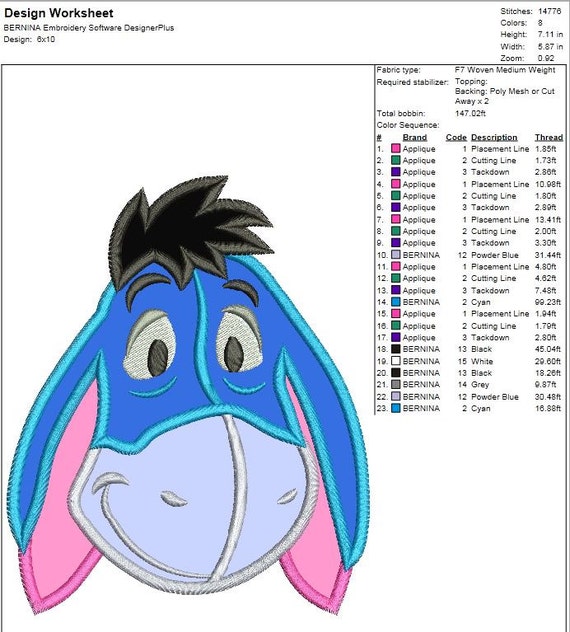The height and width of the screenshot is (632, 570).
Task: Select the green Cutting Line swatch in row 2
Action: coord(396,160)
